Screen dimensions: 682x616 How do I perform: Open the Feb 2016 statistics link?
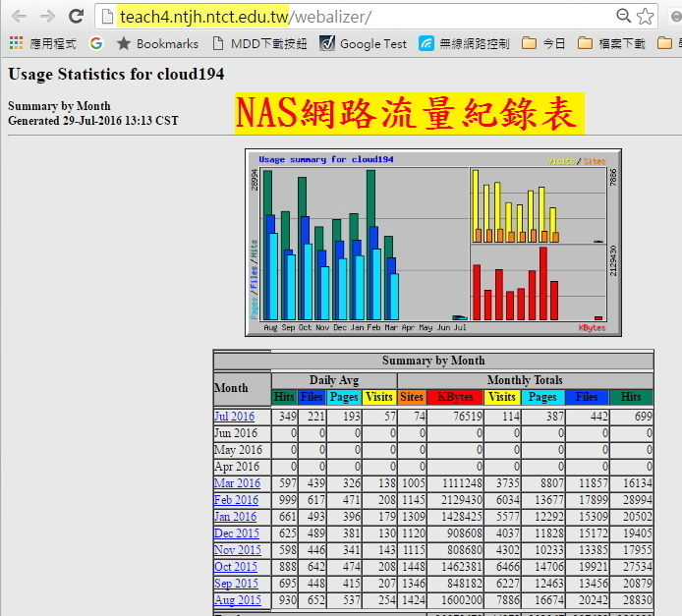click(236, 500)
